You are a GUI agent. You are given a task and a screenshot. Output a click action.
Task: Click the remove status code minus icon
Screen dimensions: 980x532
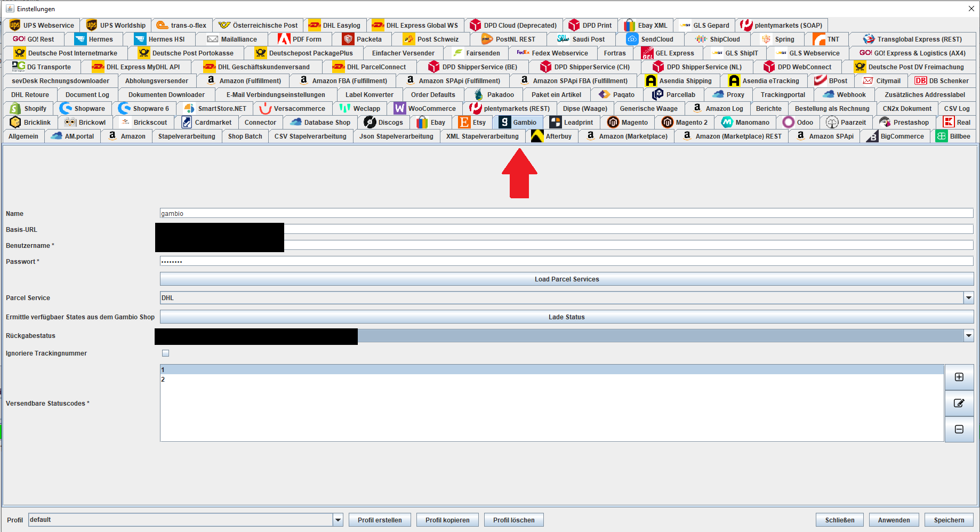pos(959,429)
